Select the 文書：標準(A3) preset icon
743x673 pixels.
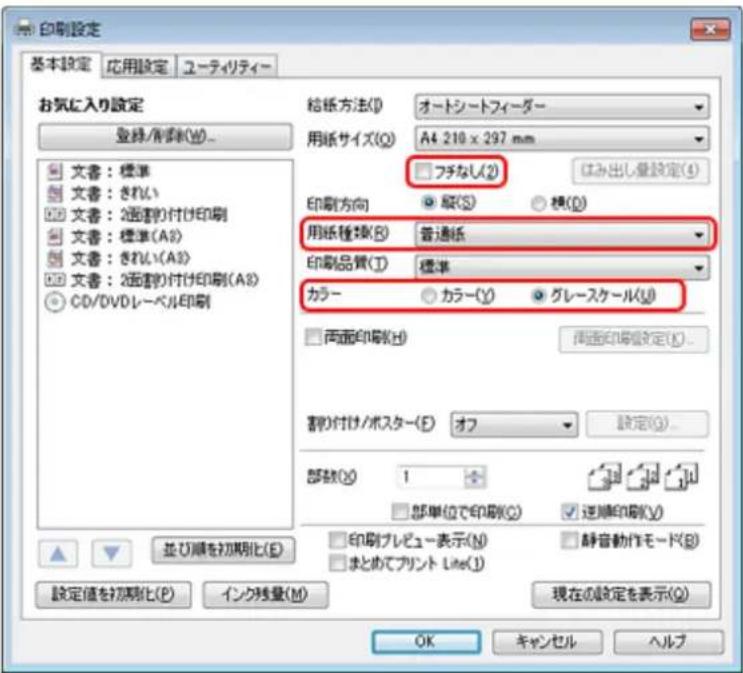point(54,236)
